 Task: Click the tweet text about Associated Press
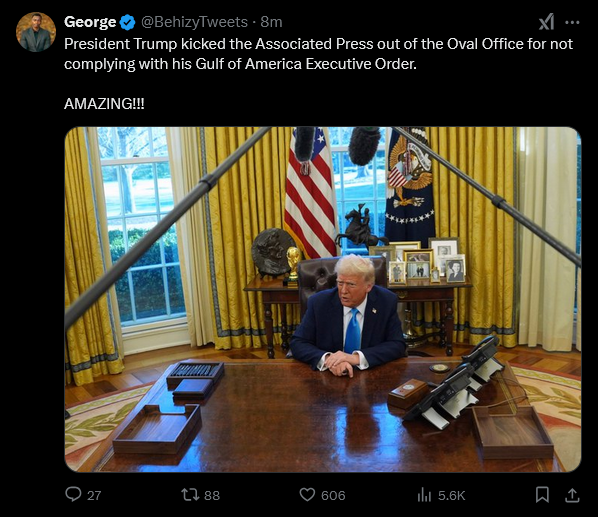[x=318, y=54]
